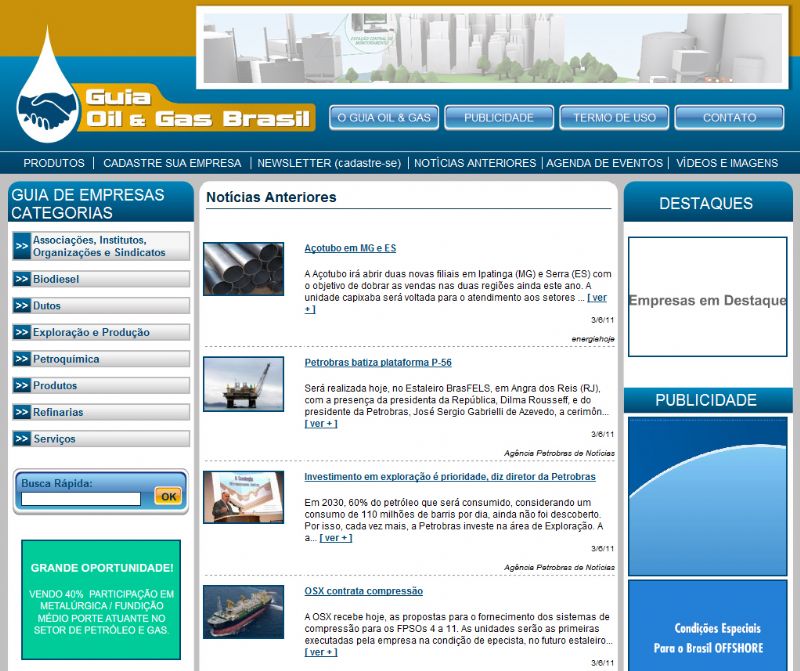Image resolution: width=800 pixels, height=671 pixels.
Task: Click the arrow icon next to Serviços
Action: pyautogui.click(x=22, y=438)
